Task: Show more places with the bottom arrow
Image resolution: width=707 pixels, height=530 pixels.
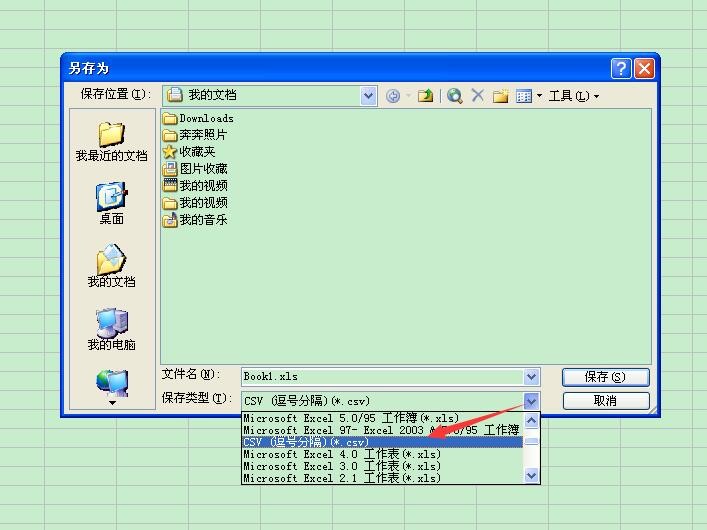Action: click(112, 403)
